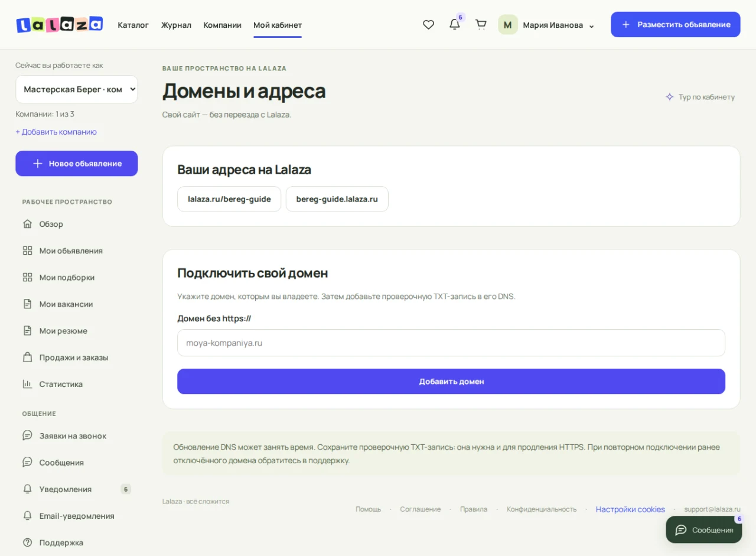This screenshot has width=756, height=556.
Task: Click chart icon next to Статистика
Action: click(x=27, y=384)
